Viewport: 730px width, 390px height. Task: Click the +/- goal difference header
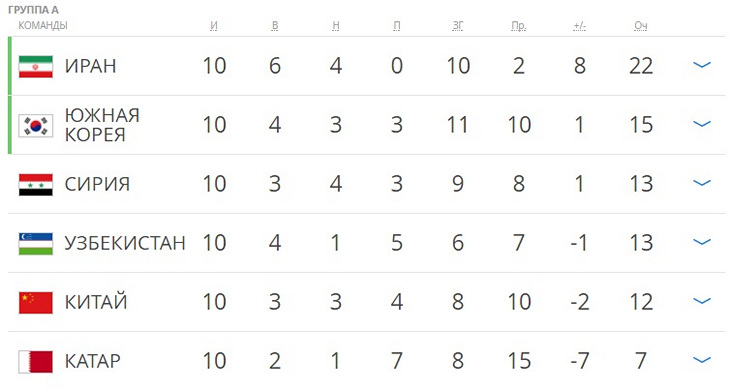point(580,26)
